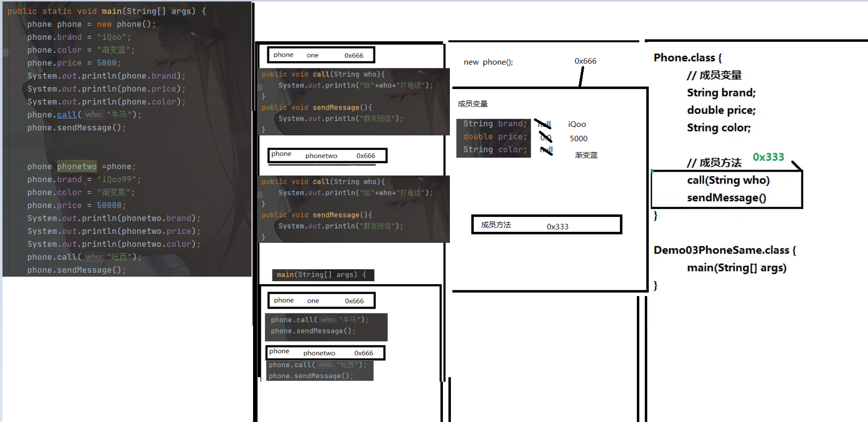Click the line phone.color = "渐变蓝";
This screenshot has height=422, width=868.
pos(81,50)
